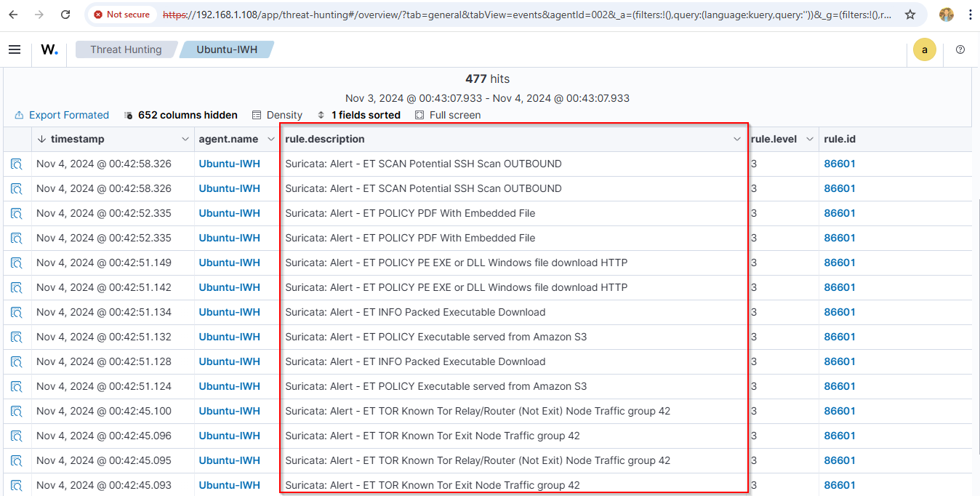This screenshot has height=496, width=980.
Task: Open the agent.name column dropdown
Action: coord(269,138)
